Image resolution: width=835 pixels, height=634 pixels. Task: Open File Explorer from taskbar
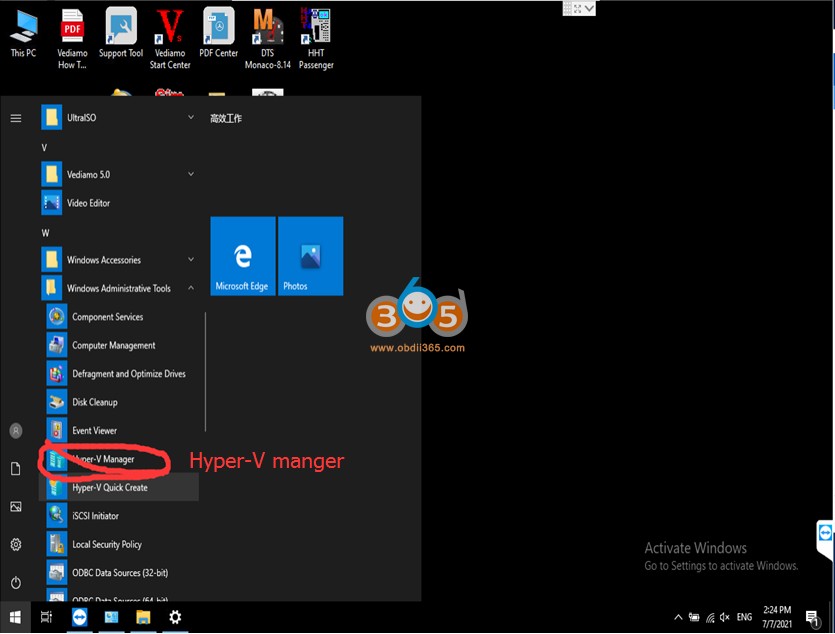click(x=143, y=617)
